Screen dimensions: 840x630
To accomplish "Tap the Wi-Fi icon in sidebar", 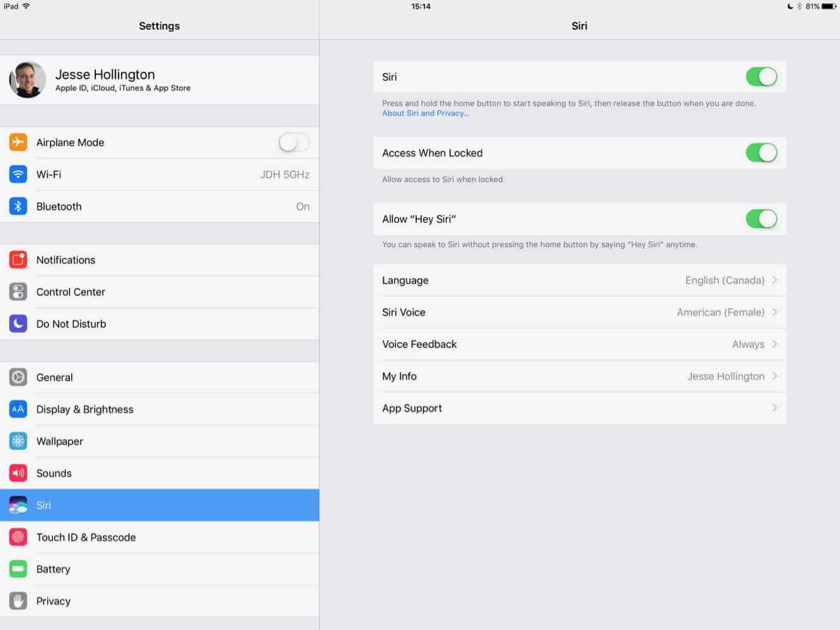I will coord(18,174).
